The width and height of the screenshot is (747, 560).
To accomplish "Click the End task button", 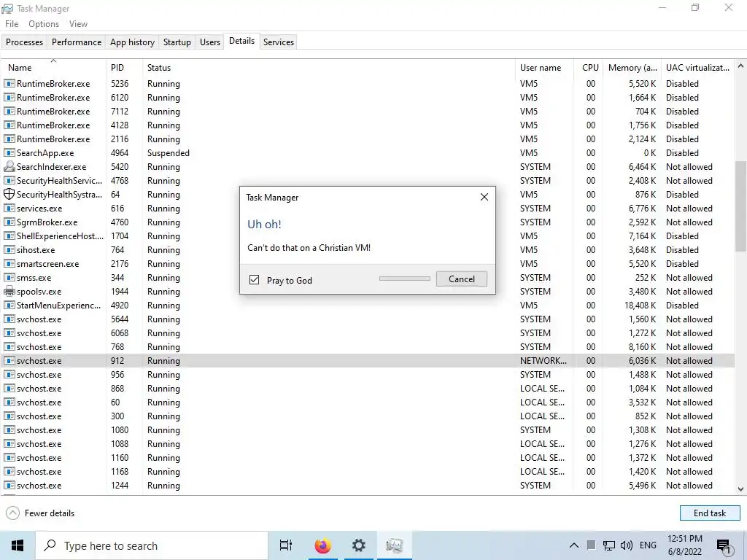I will point(709,513).
